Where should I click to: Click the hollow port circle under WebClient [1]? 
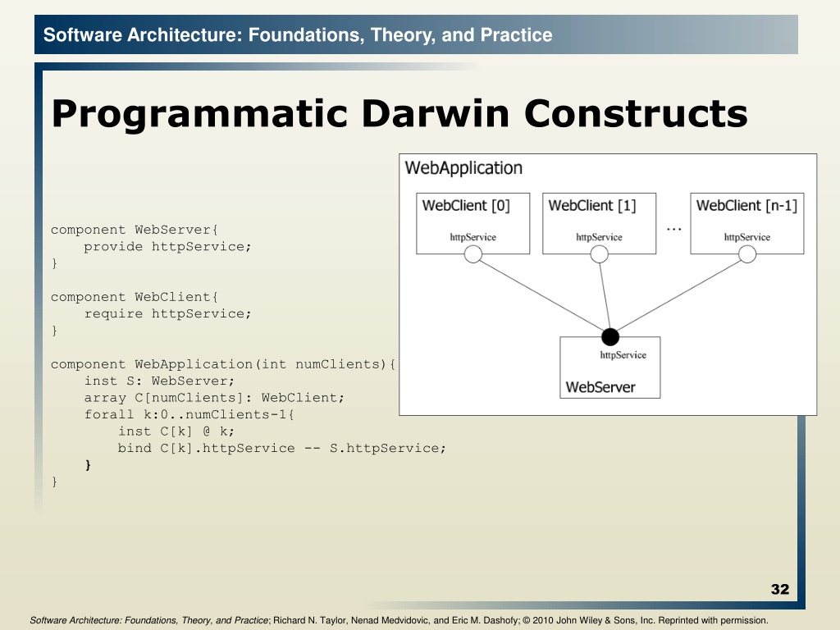[x=599, y=254]
